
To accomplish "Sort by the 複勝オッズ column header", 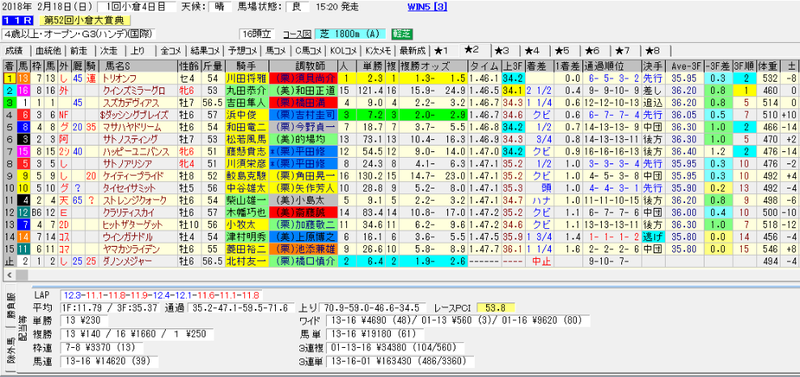I will (433, 66).
